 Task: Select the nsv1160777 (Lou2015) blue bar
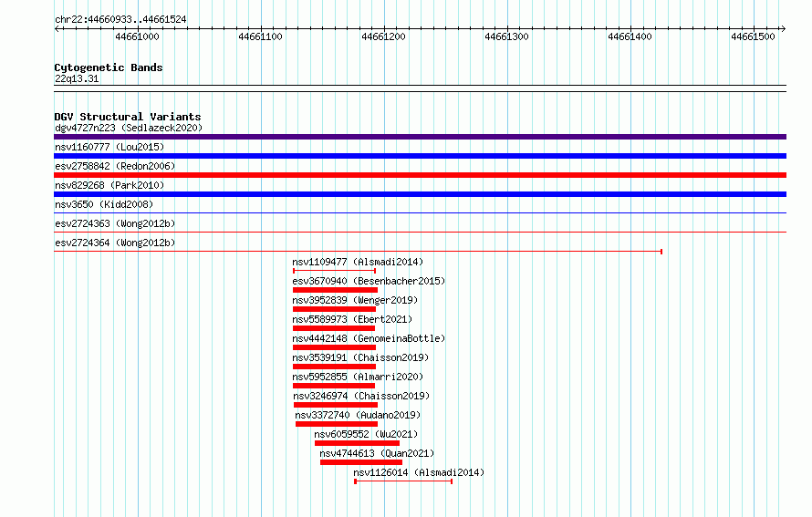point(420,156)
